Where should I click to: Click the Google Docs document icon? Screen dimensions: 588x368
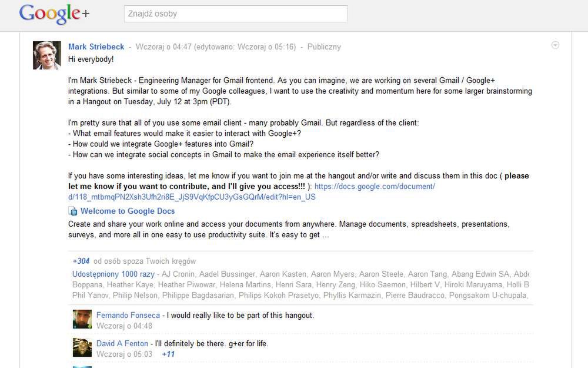pos(73,211)
